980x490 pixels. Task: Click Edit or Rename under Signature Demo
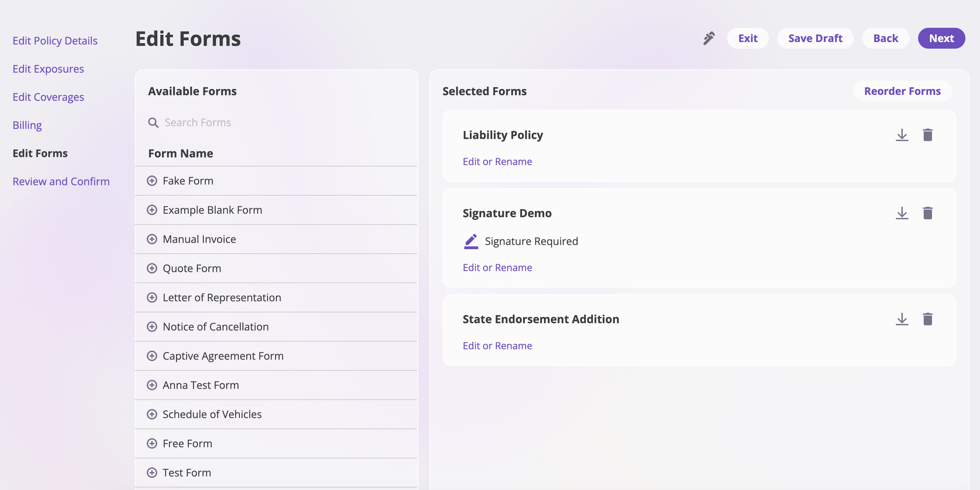pos(497,268)
